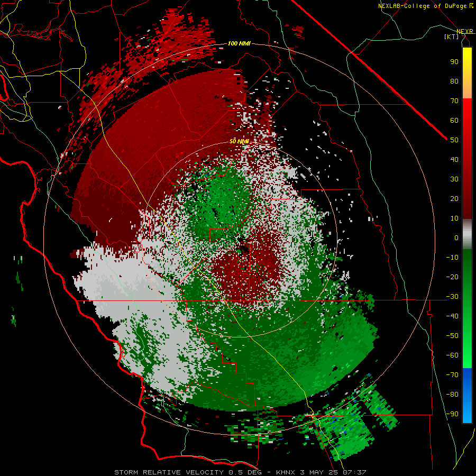Screen dimensions: 476x476
Task: Click the 80 value on the velocity scale
Action: point(454,81)
